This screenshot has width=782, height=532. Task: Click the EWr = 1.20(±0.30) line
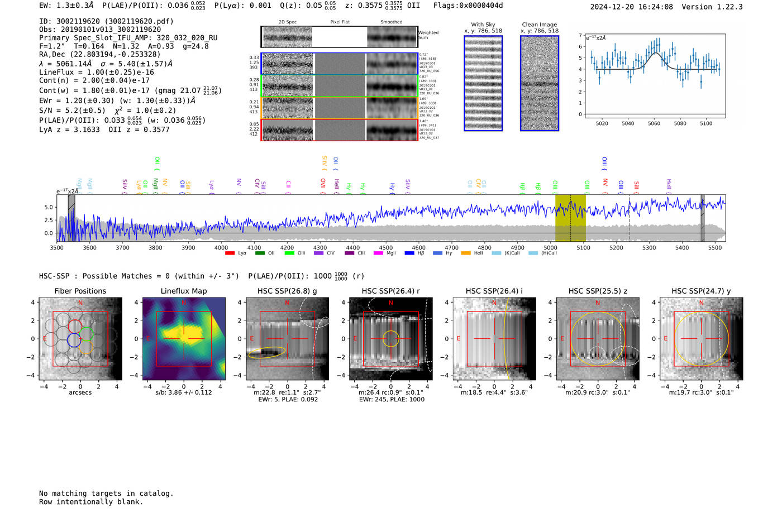[117, 100]
